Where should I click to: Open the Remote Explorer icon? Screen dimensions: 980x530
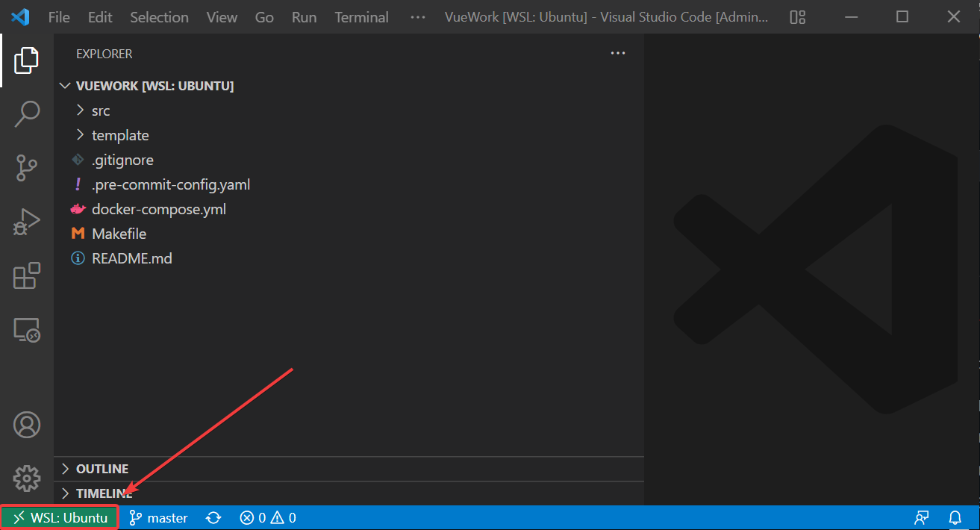[27, 329]
